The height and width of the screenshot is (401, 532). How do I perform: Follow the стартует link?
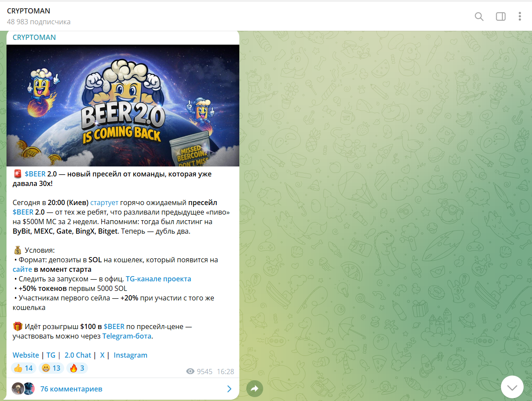[104, 202]
